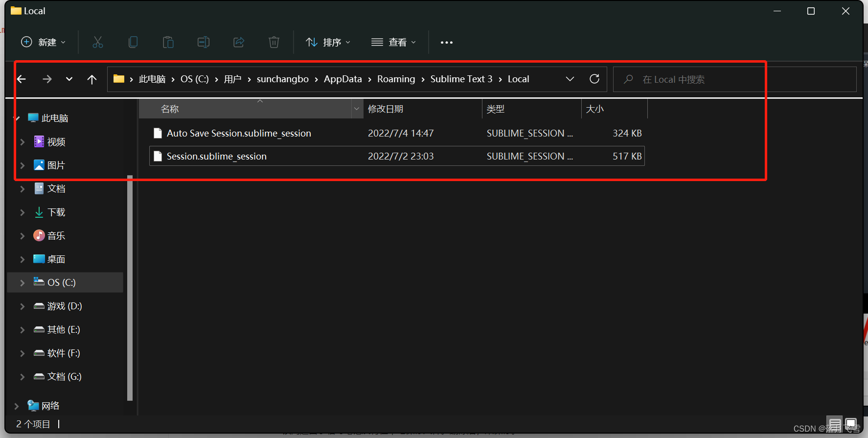Sort by 类型 column header
868x438 pixels.
[x=532, y=109]
